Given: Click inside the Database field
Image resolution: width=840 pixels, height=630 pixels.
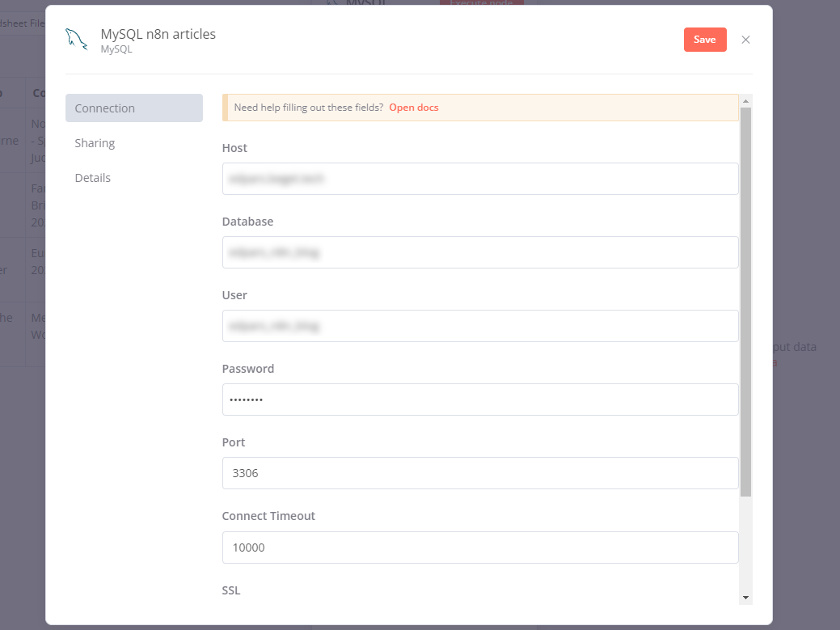Looking at the screenshot, I should pyautogui.click(x=480, y=252).
